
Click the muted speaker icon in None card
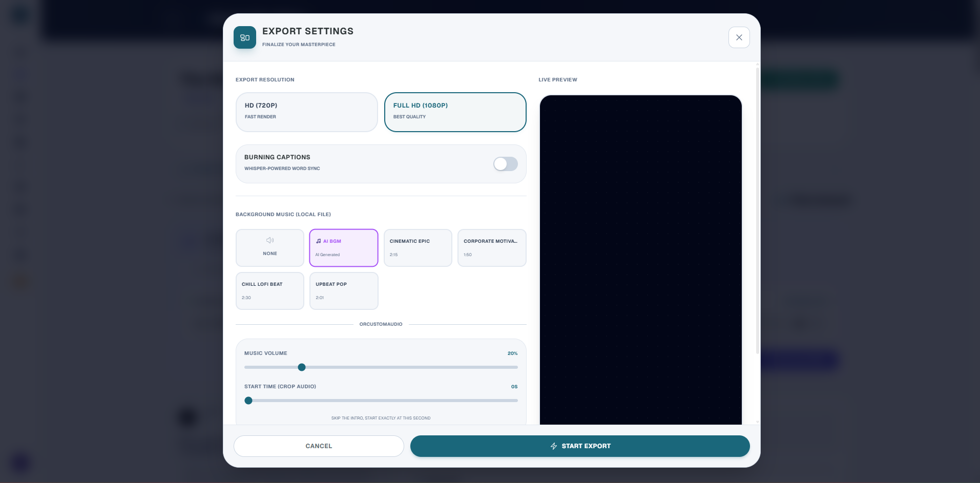pyautogui.click(x=270, y=240)
